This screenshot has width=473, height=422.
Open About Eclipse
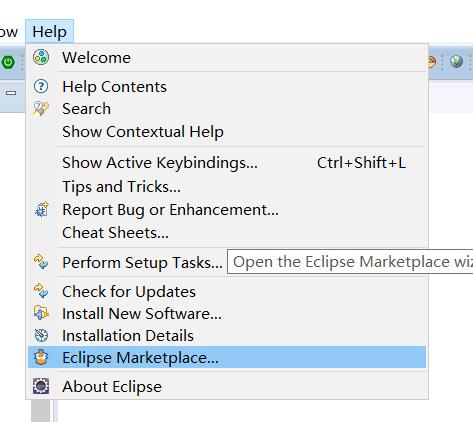227,387
